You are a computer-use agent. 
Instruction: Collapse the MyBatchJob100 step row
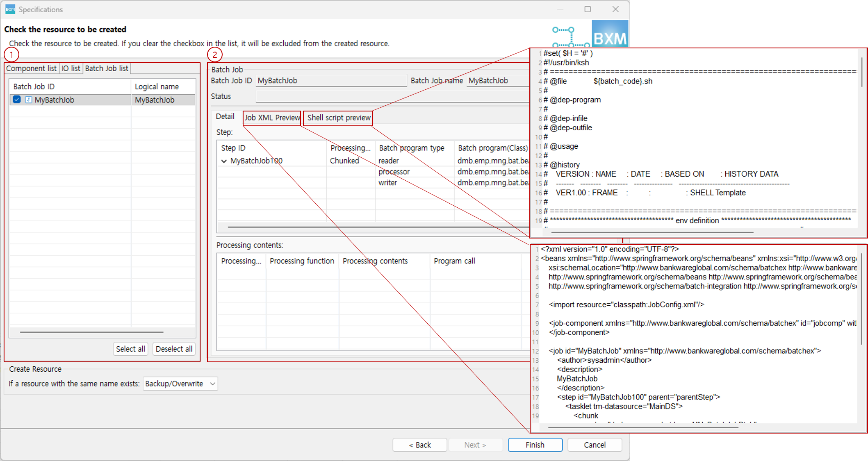pyautogui.click(x=224, y=161)
